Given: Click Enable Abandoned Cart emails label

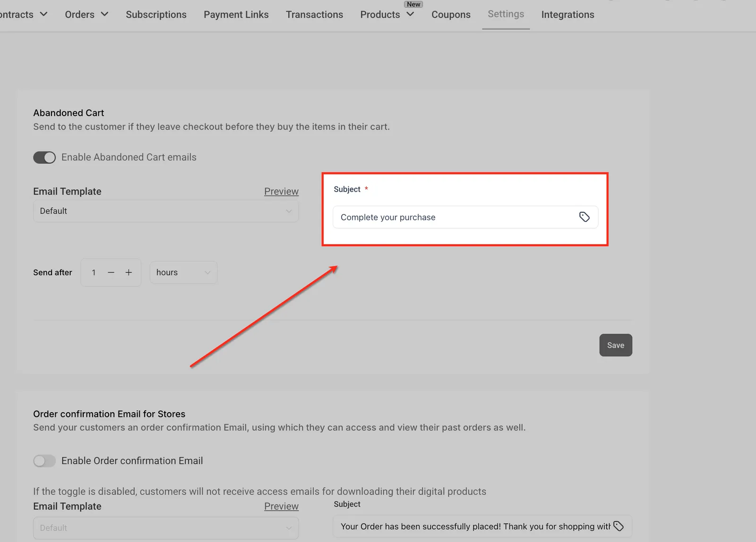Looking at the screenshot, I should [x=129, y=157].
